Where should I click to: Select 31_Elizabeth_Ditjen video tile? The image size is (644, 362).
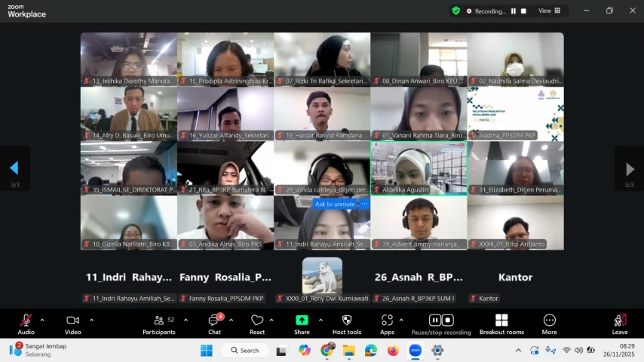click(x=516, y=168)
